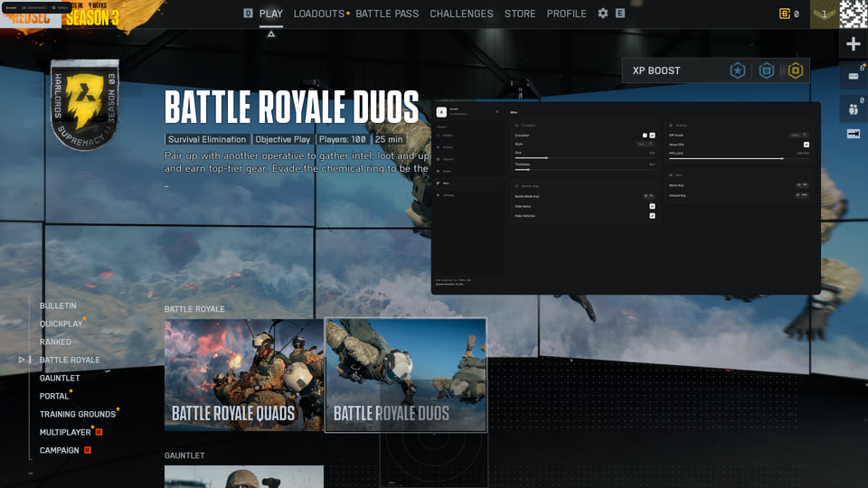Open the PROFILE tab
868x488 pixels.
pyautogui.click(x=566, y=14)
